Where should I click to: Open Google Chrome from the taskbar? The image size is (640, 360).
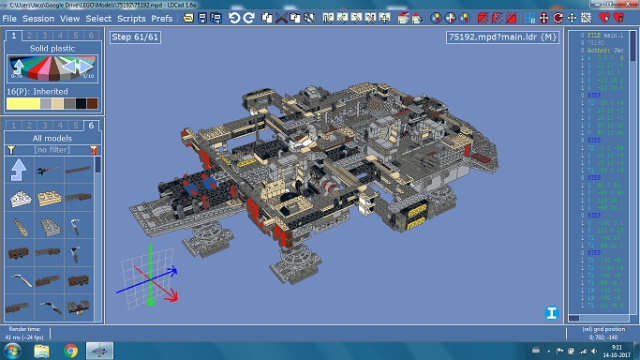(x=71, y=351)
